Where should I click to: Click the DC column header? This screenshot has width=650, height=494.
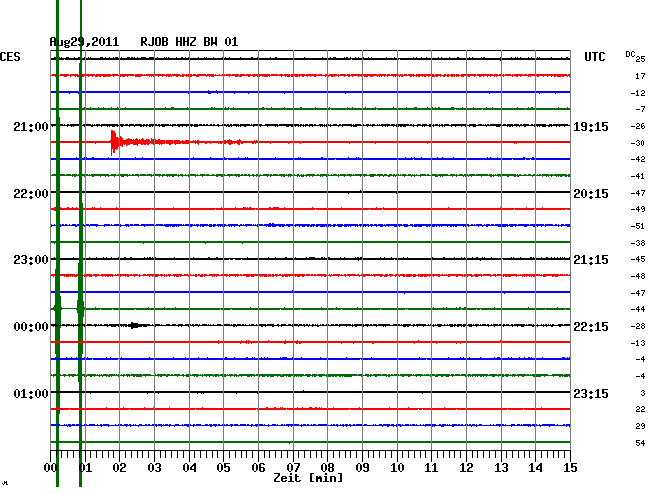click(x=630, y=54)
